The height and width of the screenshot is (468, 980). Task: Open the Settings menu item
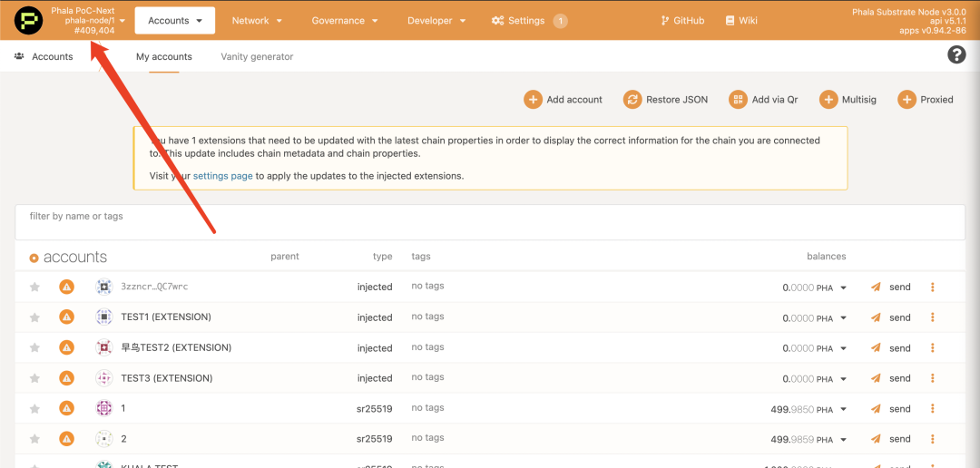coord(526,20)
